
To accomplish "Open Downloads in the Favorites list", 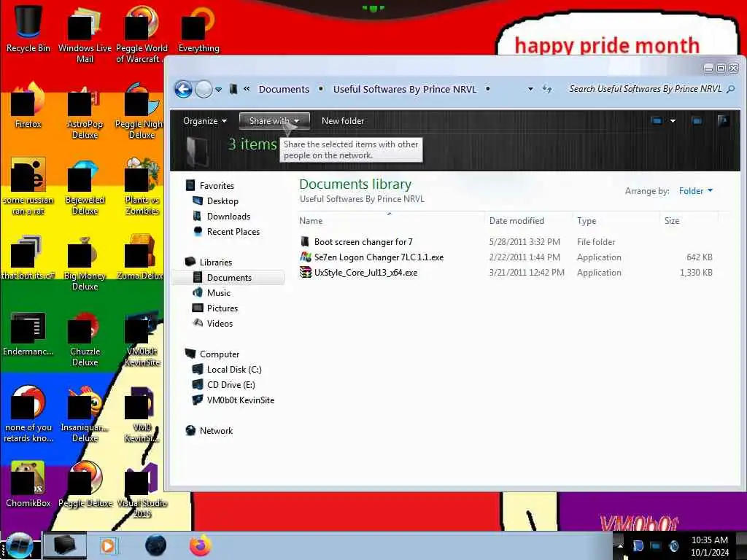I will 228,216.
